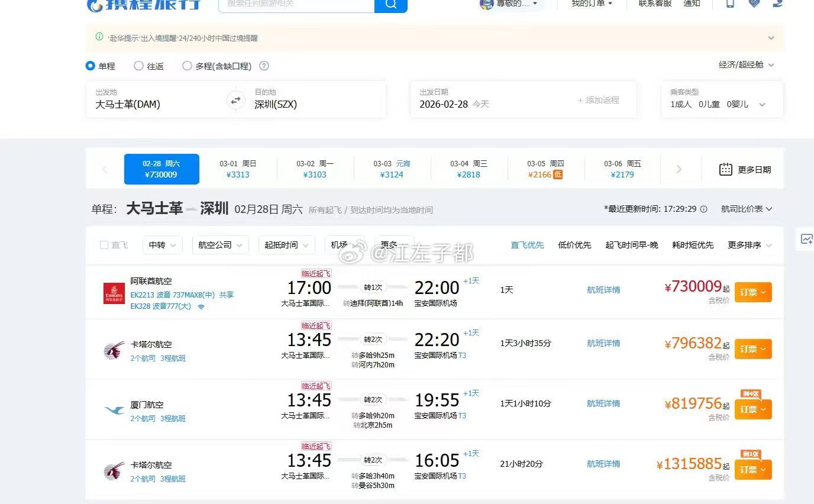The width and height of the screenshot is (814, 504).
Task: Select the 03-06 周五 date tab
Action: click(622, 169)
